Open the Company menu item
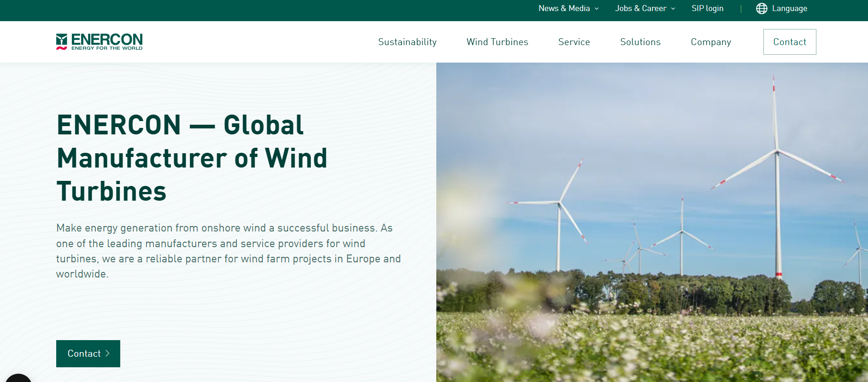 click(710, 42)
